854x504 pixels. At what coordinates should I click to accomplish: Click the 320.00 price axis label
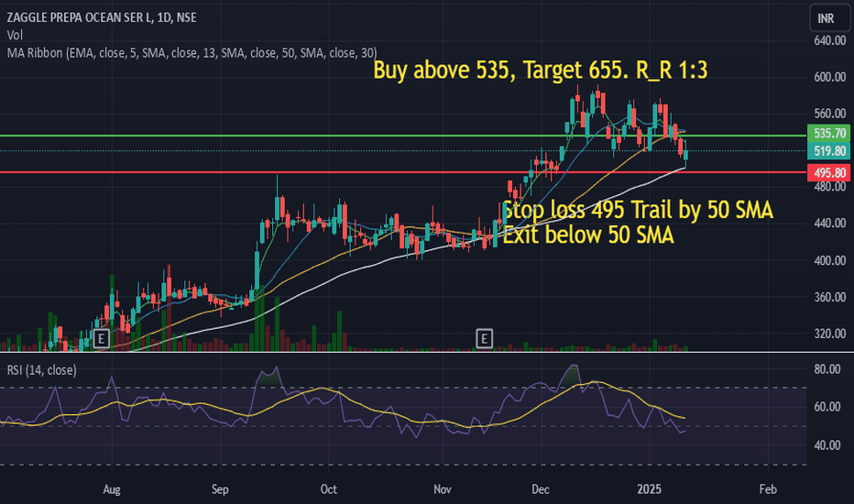click(830, 334)
